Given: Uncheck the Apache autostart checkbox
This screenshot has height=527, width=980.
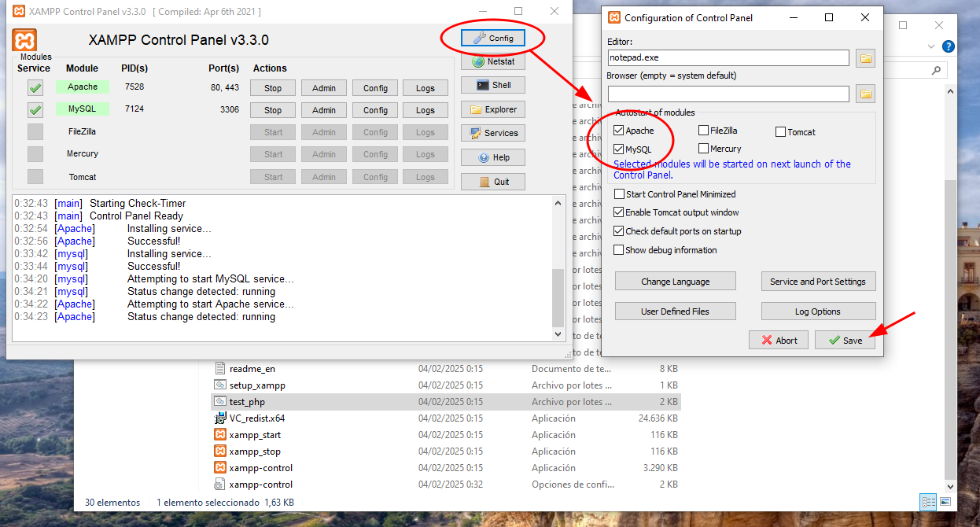Looking at the screenshot, I should [x=619, y=131].
